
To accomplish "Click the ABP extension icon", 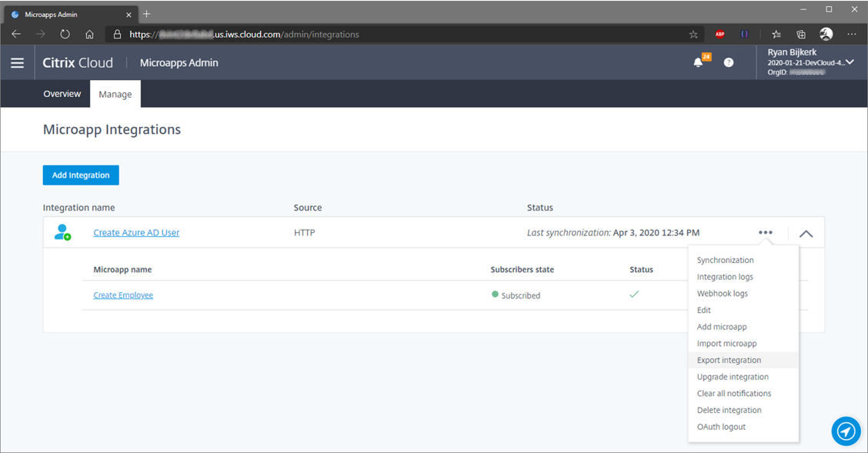I will click(719, 35).
